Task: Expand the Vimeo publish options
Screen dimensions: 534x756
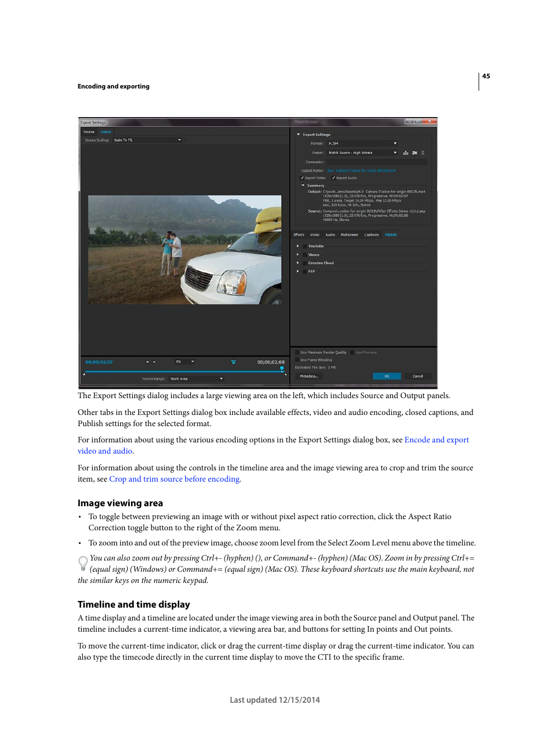Action: tap(298, 254)
